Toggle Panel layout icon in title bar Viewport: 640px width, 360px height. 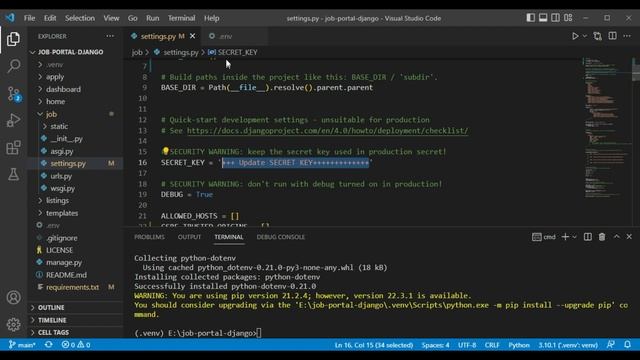[543, 18]
